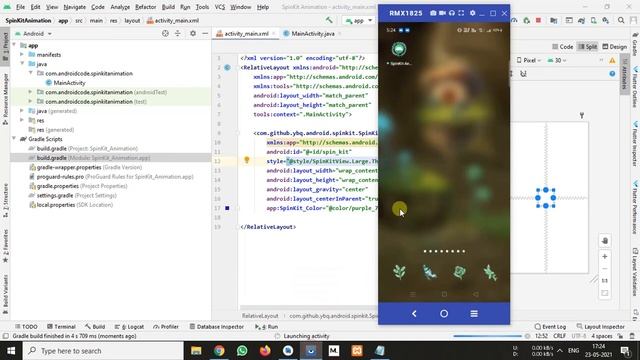Image resolution: width=640 pixels, height=360 pixels.
Task: Open the Database Inspector tool window
Action: click(217, 327)
